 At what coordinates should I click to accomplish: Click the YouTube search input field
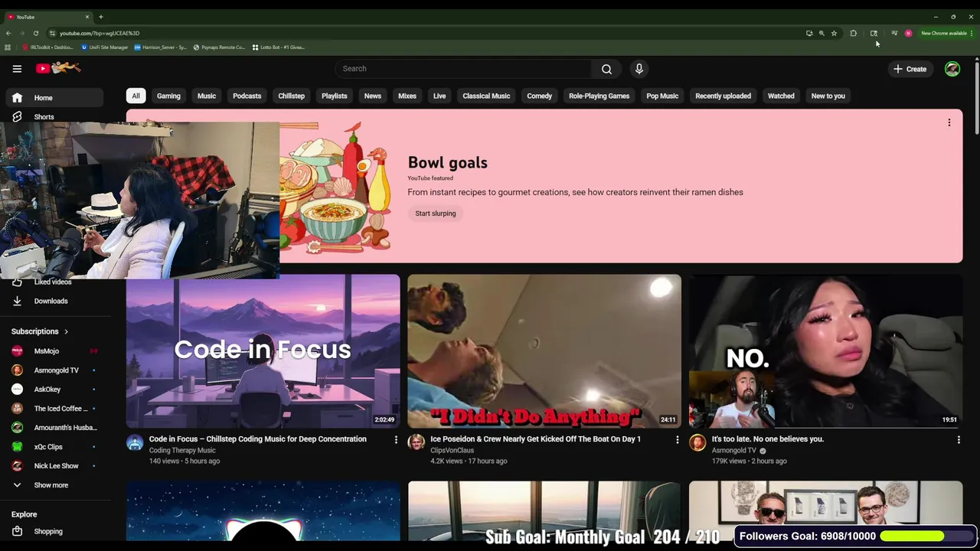(463, 69)
